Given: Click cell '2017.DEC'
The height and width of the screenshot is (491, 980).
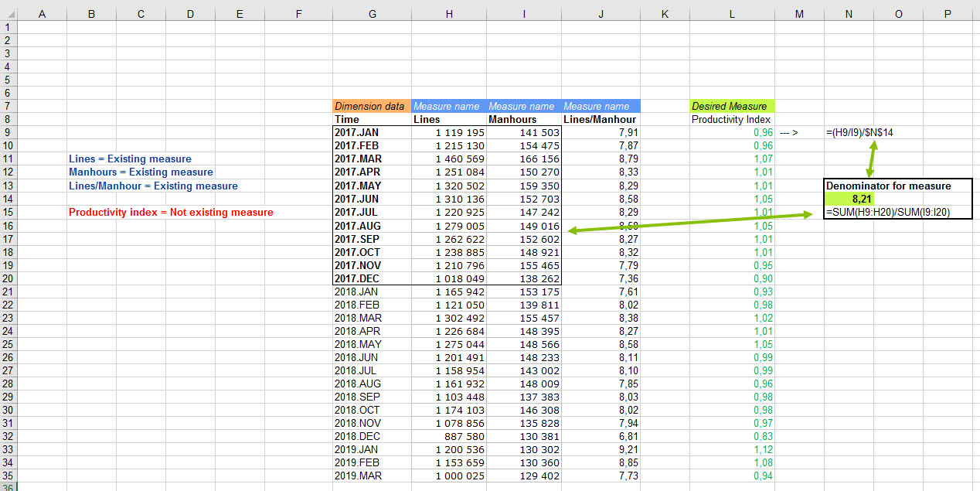Looking at the screenshot, I should tap(372, 278).
